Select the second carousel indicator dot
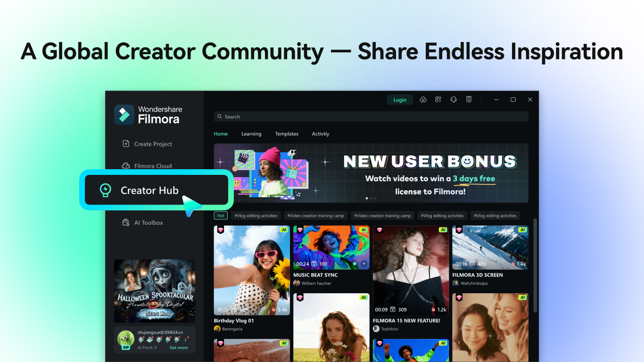The width and height of the screenshot is (644, 362). (x=371, y=198)
